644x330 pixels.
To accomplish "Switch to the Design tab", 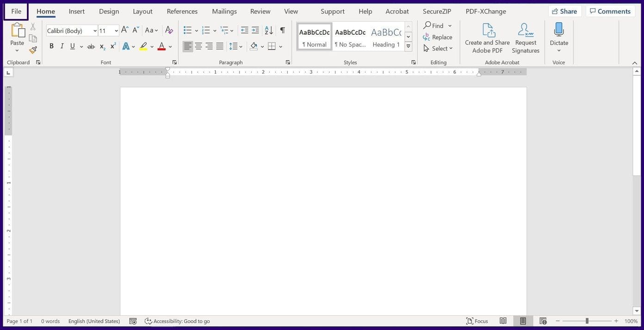I will (109, 11).
